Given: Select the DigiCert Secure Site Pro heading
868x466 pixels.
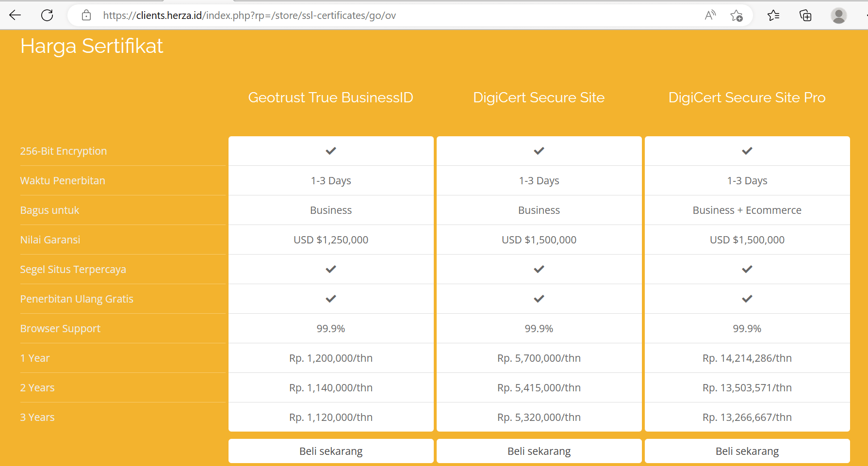Looking at the screenshot, I should pyautogui.click(x=747, y=97).
